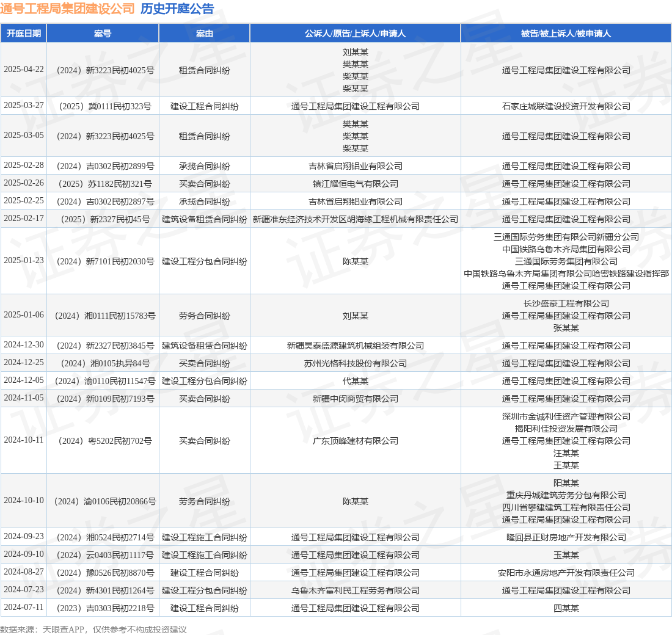
Task: Select case number (2023)吉0303民初2218号
Action: pyautogui.click(x=105, y=608)
